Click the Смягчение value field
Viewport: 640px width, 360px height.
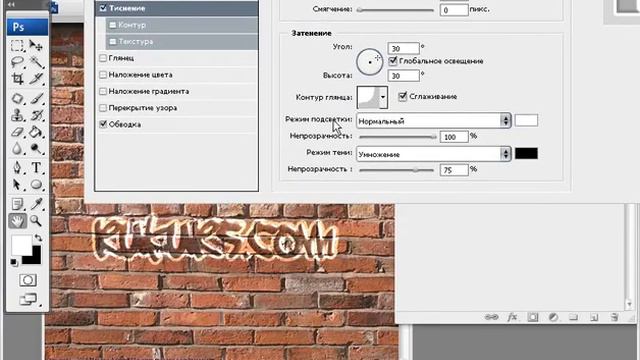click(454, 10)
